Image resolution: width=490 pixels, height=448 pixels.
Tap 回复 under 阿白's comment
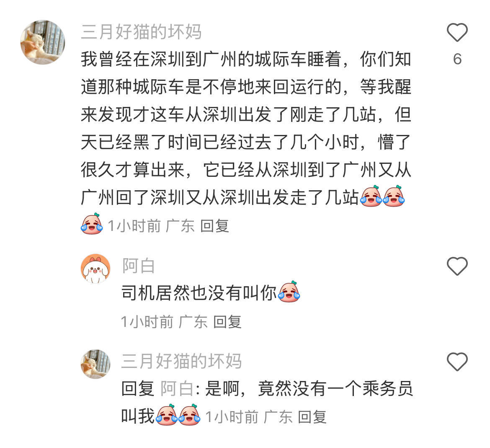tap(227, 322)
